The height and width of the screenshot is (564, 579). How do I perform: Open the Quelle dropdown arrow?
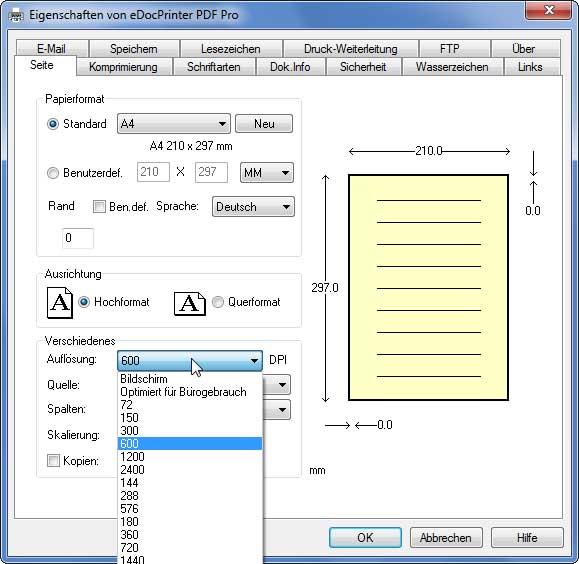click(282, 385)
